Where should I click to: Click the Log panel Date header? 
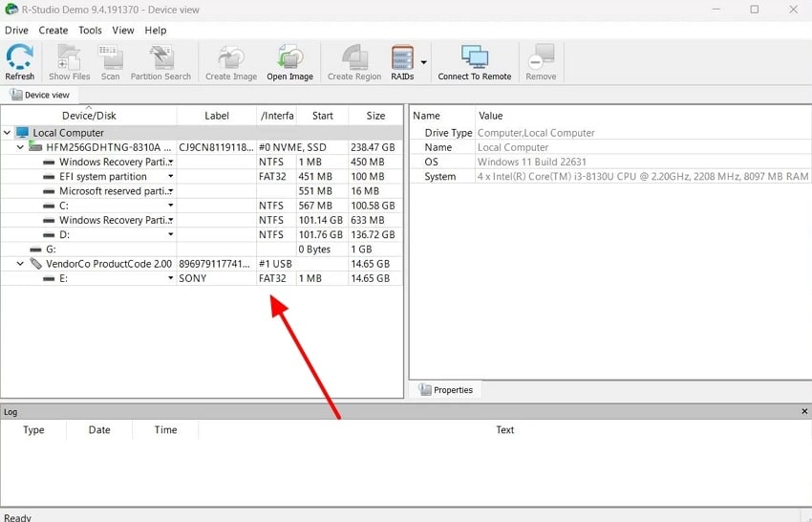tap(99, 429)
